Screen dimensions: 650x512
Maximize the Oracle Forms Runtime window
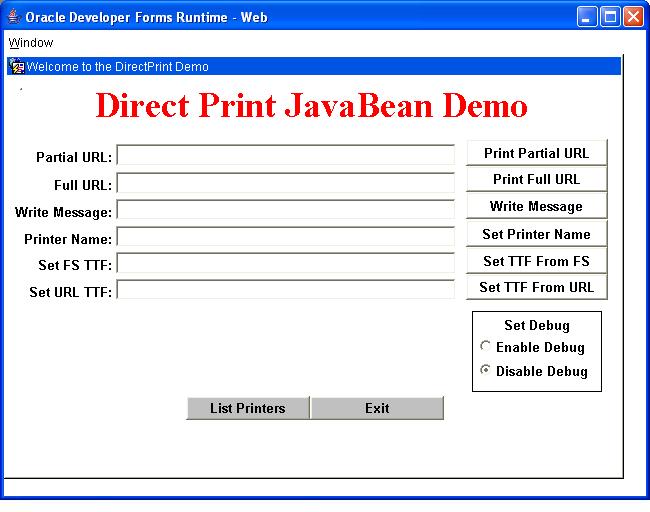click(610, 17)
